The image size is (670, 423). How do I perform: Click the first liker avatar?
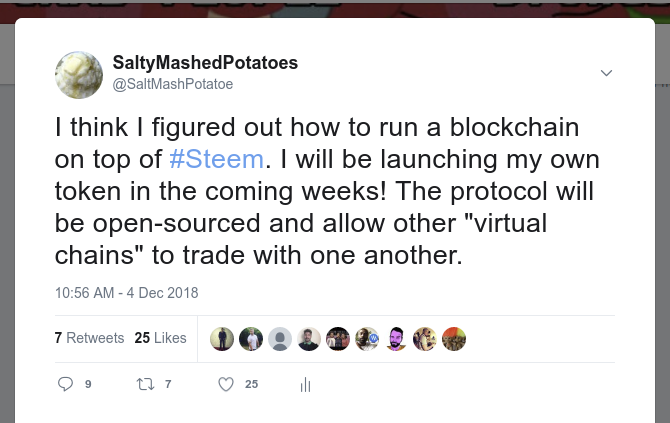click(222, 339)
